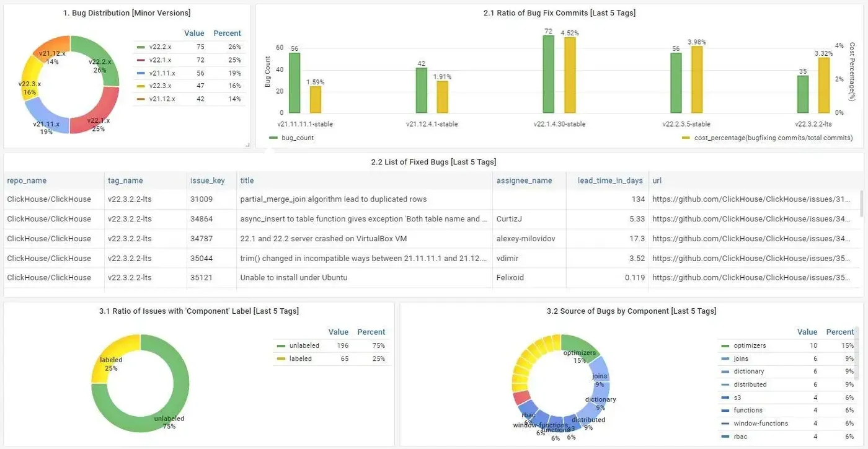Click yellow 4.52% bar for v22.1.4.30-stable

(570, 75)
